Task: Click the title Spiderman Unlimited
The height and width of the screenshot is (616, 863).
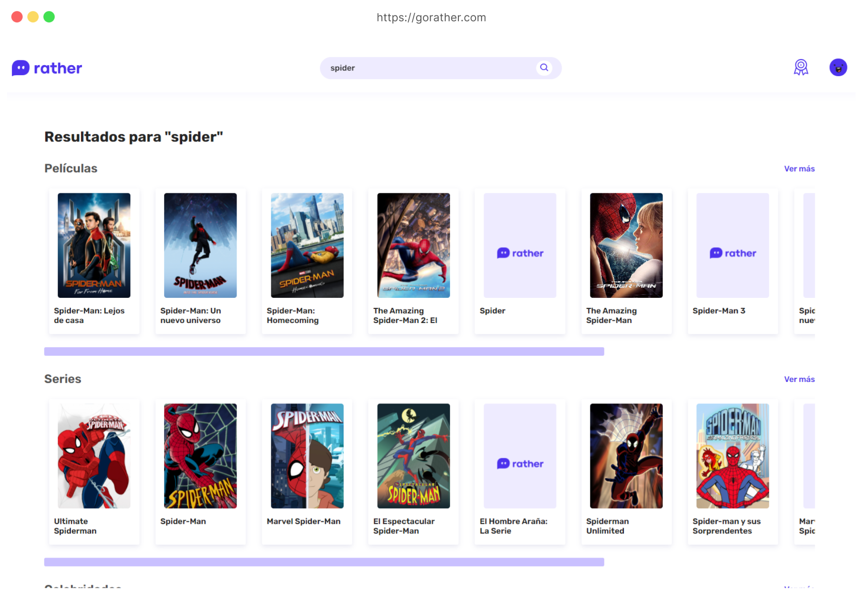Action: coord(608,526)
